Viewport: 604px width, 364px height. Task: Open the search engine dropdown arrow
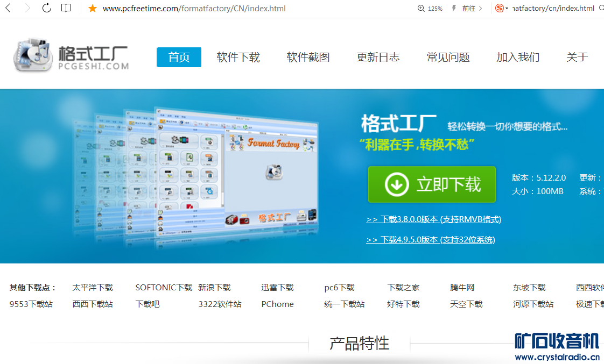pyautogui.click(x=507, y=9)
